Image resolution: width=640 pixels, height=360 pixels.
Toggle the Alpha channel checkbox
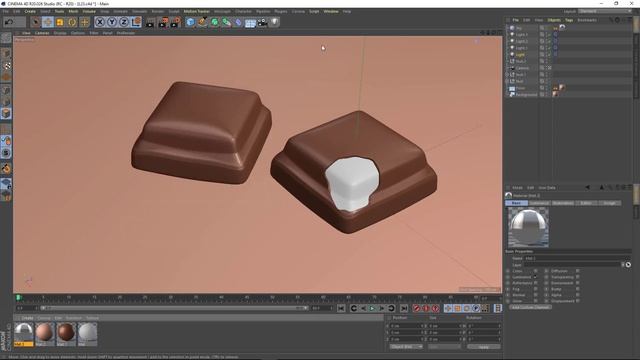(x=578, y=295)
